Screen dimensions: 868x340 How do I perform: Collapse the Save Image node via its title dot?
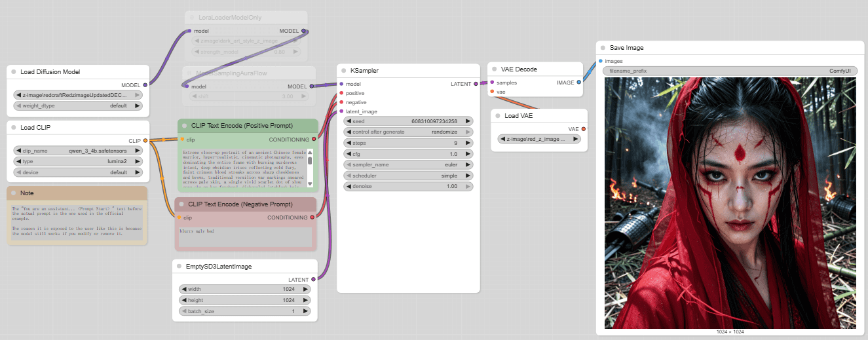[x=602, y=48]
